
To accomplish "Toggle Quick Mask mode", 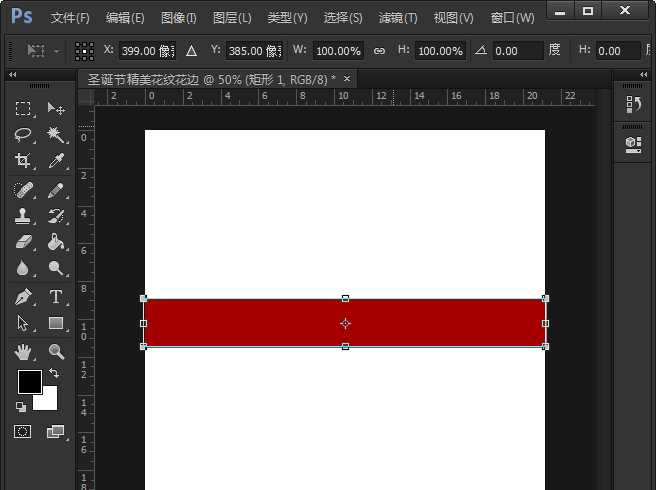I will [23, 432].
